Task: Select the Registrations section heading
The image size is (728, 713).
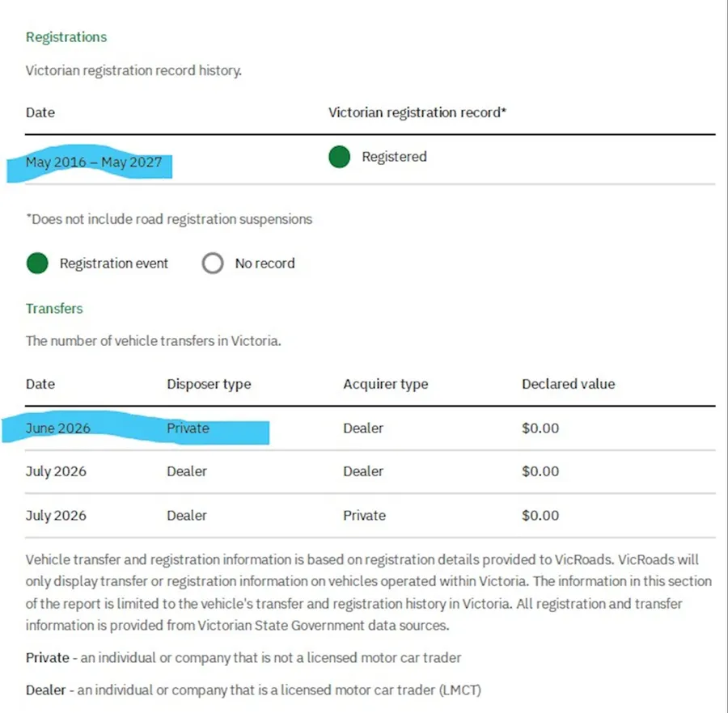Action: point(66,37)
